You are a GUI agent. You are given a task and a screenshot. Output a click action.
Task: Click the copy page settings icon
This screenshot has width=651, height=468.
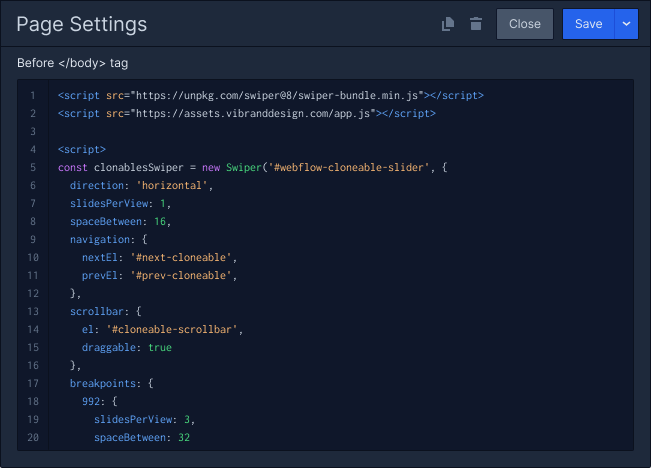[x=449, y=24]
